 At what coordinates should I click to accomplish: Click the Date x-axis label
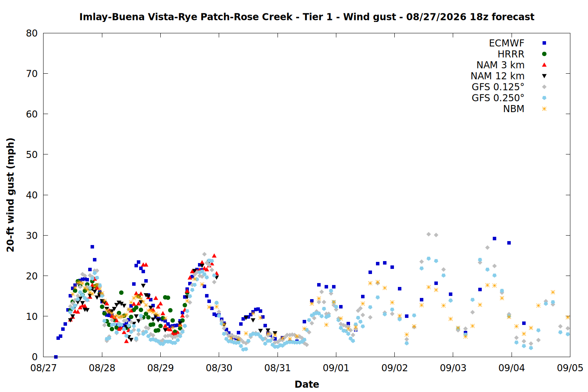pyautogui.click(x=307, y=384)
